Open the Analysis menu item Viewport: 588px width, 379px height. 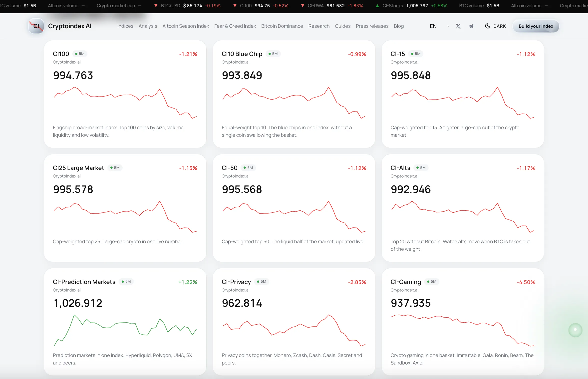(148, 26)
